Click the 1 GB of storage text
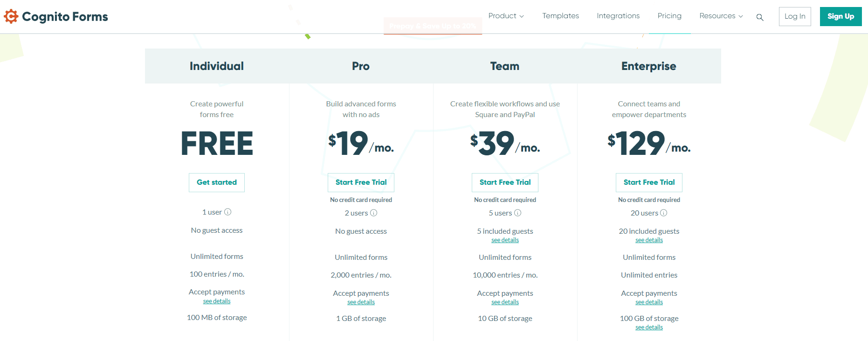868x341 pixels. pyautogui.click(x=361, y=319)
